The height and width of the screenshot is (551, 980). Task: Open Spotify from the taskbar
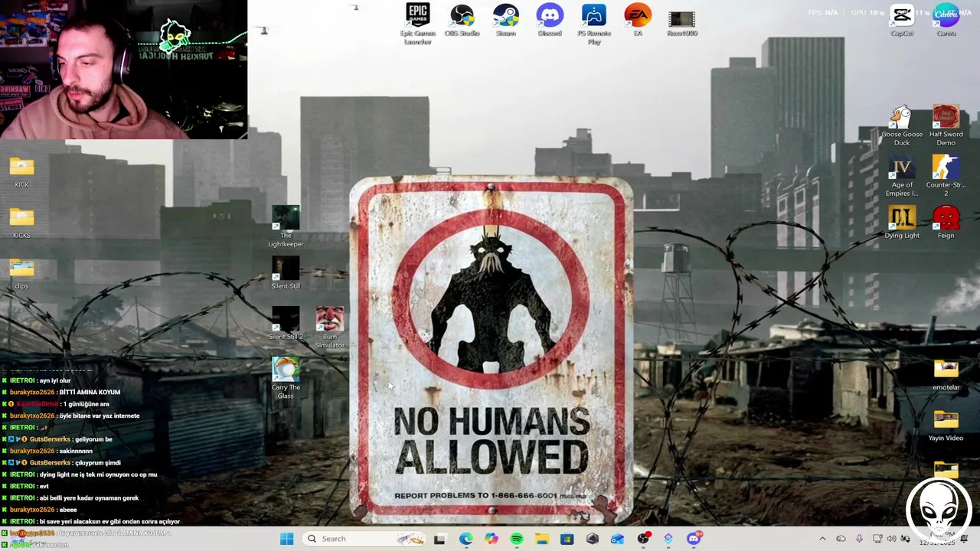point(517,539)
